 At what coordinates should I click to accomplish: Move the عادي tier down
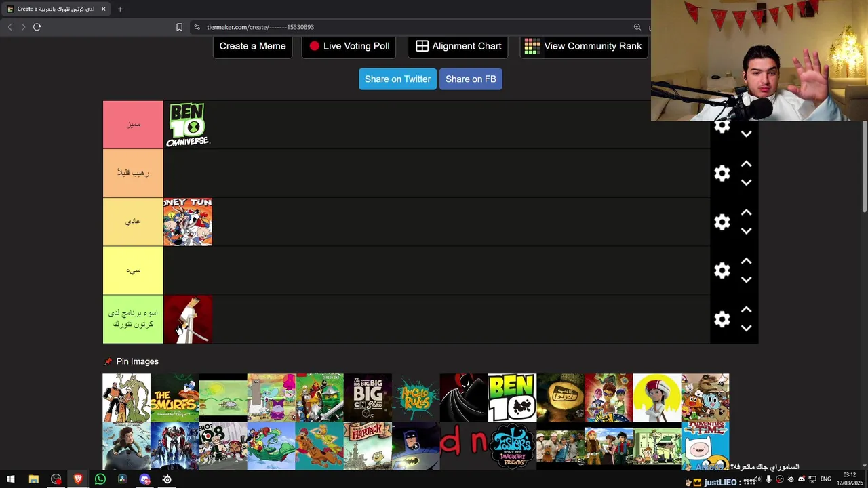[x=746, y=231]
